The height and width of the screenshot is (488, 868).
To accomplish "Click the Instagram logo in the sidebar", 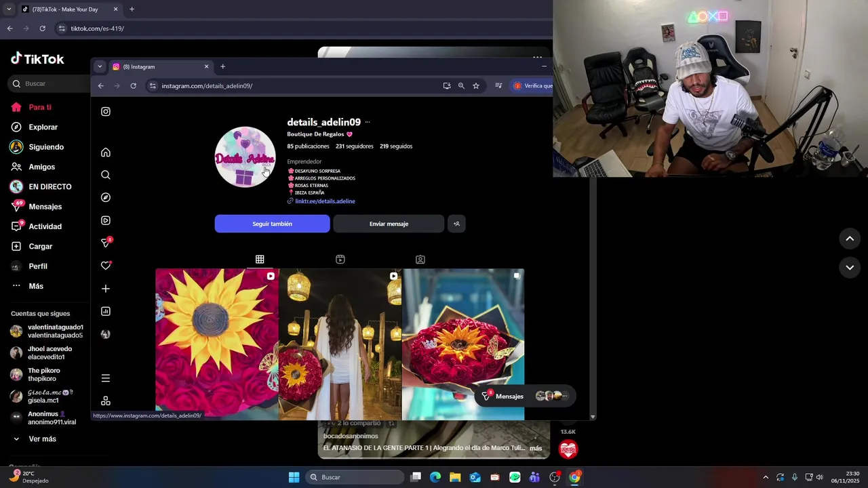I will point(106,112).
